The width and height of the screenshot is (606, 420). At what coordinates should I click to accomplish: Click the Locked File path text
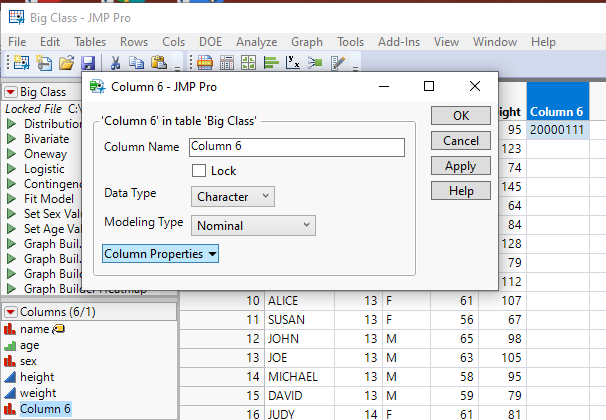[x=43, y=109]
